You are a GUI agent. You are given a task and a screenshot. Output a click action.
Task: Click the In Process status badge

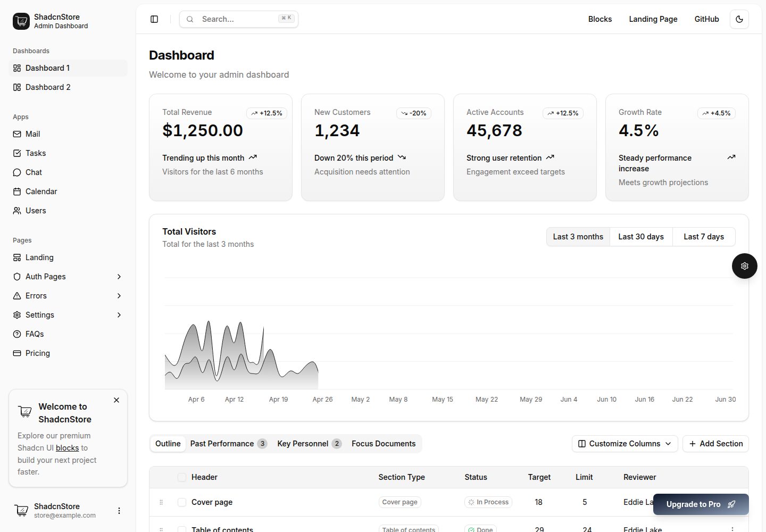click(488, 502)
